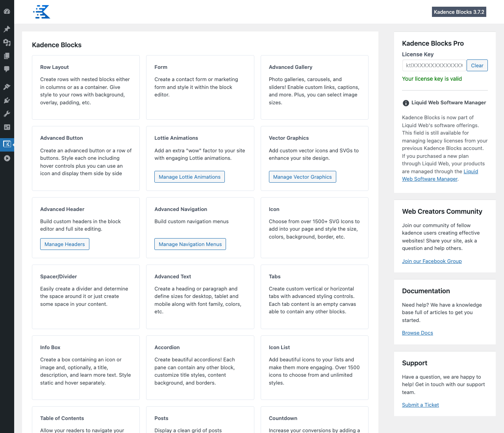This screenshot has width=504, height=433.
Task: Open Manage Headers
Action: [65, 244]
